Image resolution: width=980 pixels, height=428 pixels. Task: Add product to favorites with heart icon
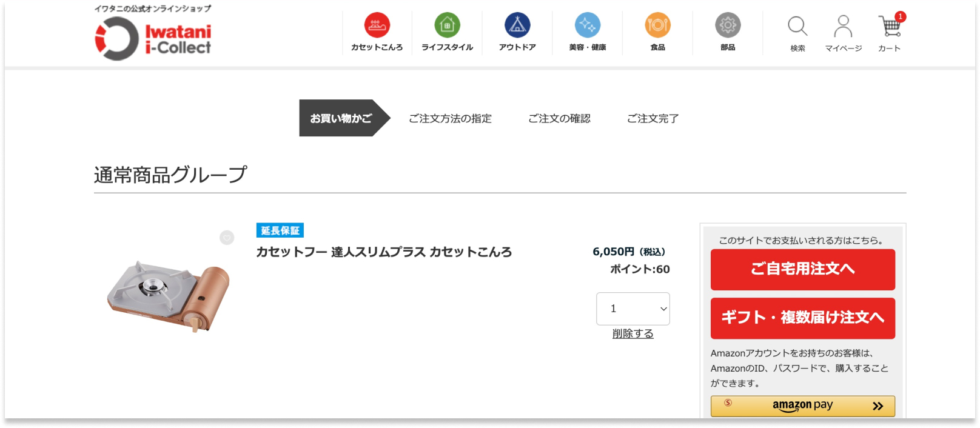tap(227, 238)
